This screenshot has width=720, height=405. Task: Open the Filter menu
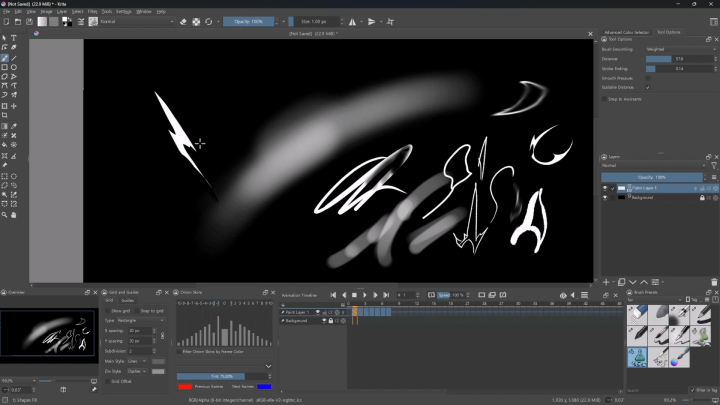pyautogui.click(x=92, y=11)
